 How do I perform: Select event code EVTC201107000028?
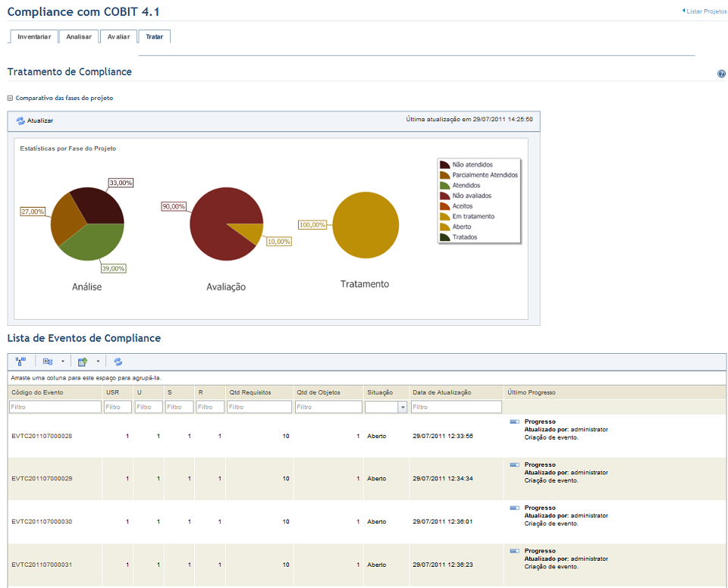click(x=42, y=436)
